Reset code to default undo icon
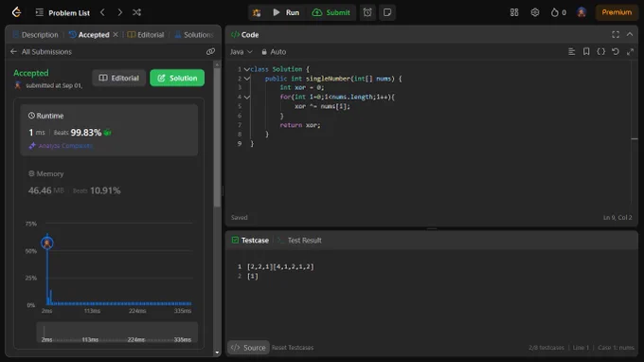Viewport: 644px width, 362px height. coord(616,52)
